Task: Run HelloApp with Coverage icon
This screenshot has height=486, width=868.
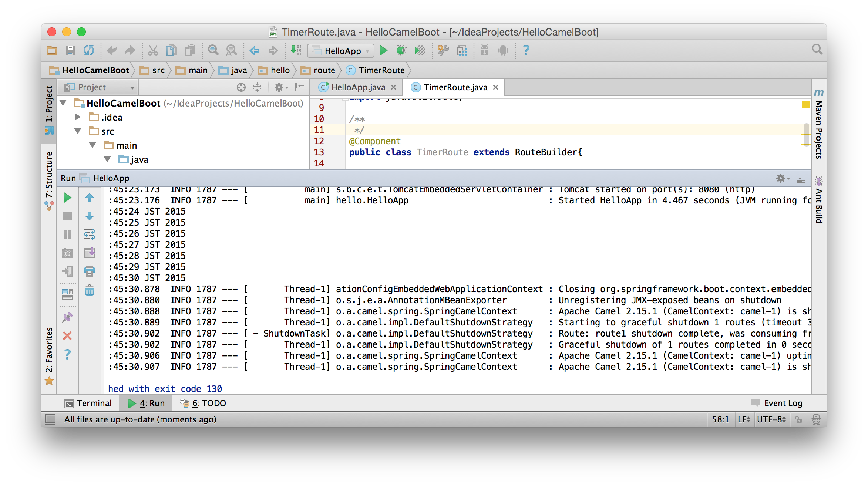Action: pos(420,50)
